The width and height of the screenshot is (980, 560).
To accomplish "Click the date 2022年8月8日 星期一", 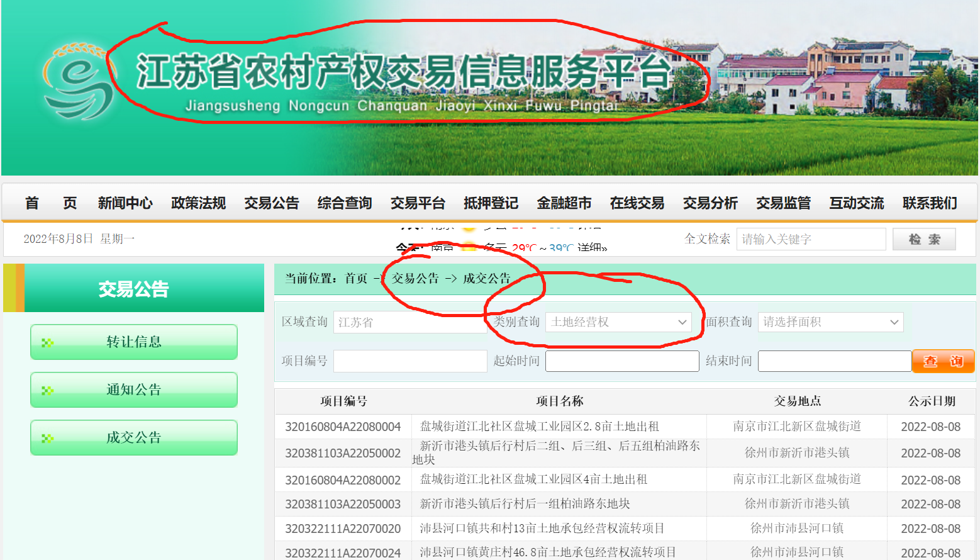I will tap(79, 239).
